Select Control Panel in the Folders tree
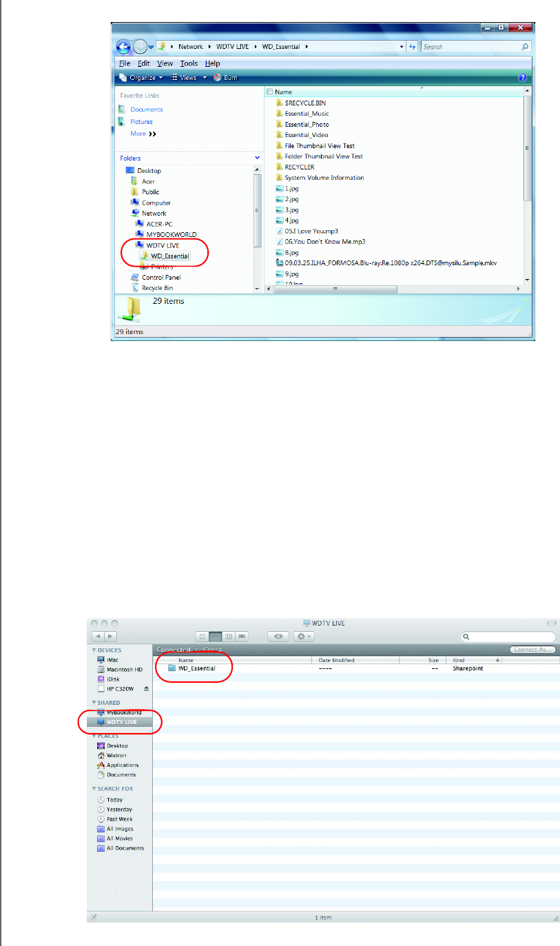Viewport: 560px width, 946px height. 156,278
